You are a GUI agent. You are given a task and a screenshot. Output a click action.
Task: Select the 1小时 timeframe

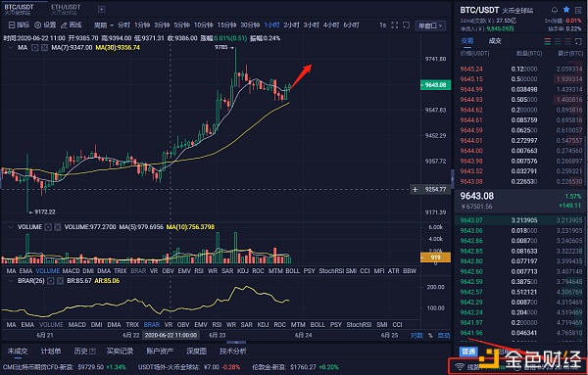coord(271,25)
